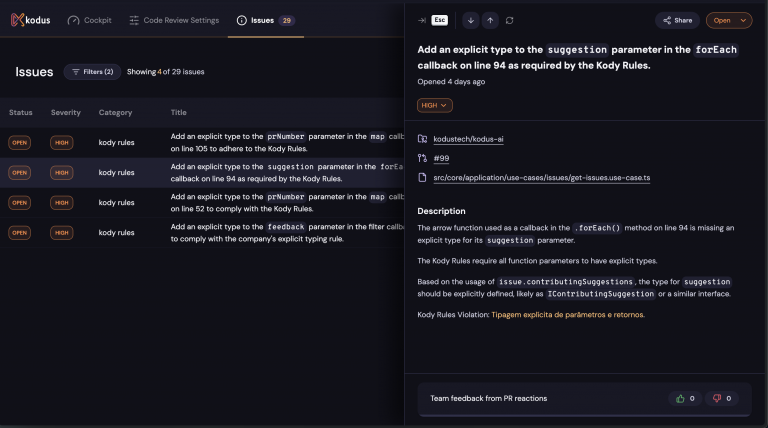Go to previous issue up arrow
Viewport: 768px width, 428px height.
tap(490, 21)
